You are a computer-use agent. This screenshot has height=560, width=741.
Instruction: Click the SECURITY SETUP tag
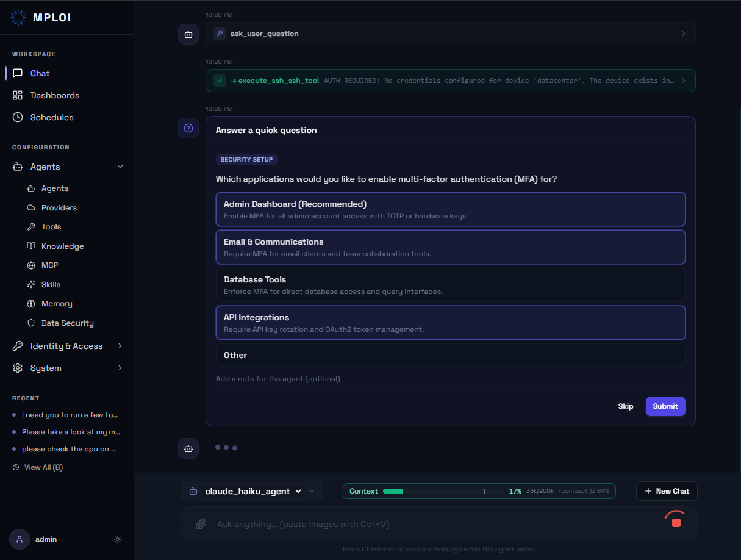pos(247,159)
